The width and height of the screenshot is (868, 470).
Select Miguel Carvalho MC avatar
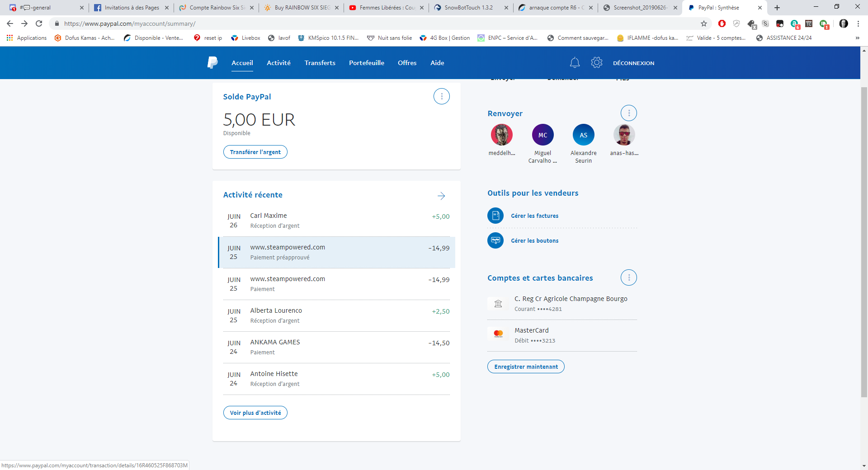(x=542, y=135)
